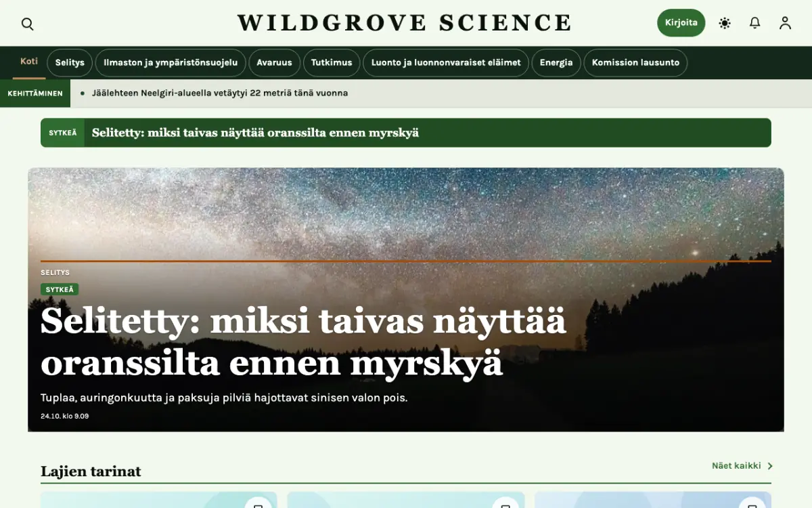Click the SELITYS kicker on hero article
The height and width of the screenshot is (508, 812).
(x=55, y=272)
